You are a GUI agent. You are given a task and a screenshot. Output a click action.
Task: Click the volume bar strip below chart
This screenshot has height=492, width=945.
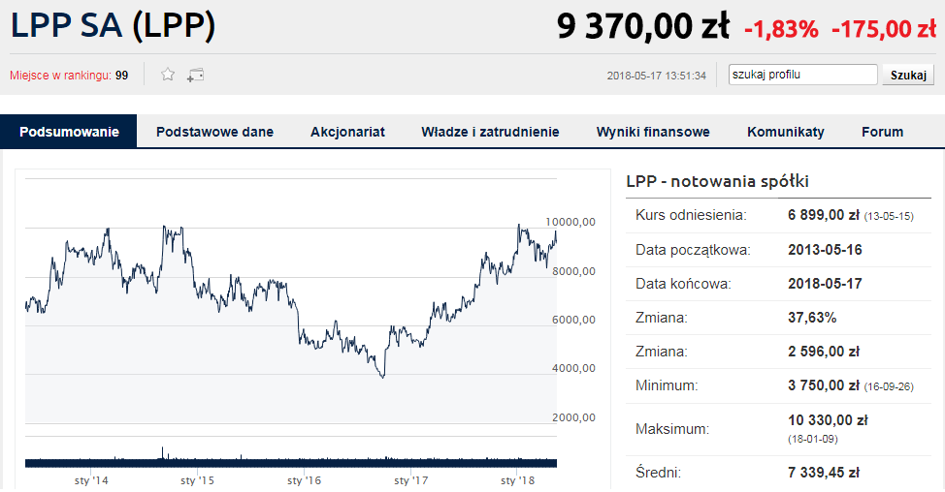290,459
